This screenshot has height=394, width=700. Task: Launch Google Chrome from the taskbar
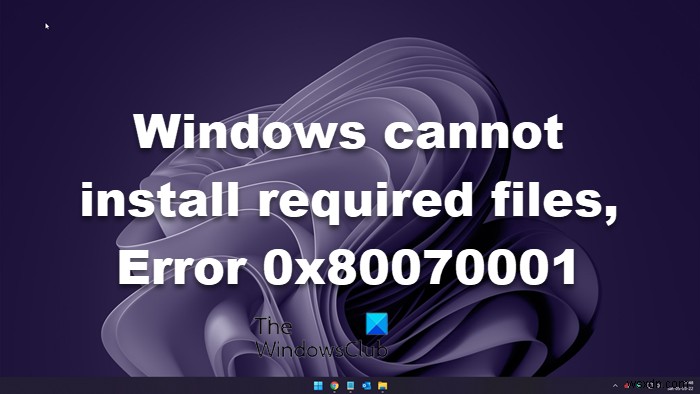click(x=334, y=386)
